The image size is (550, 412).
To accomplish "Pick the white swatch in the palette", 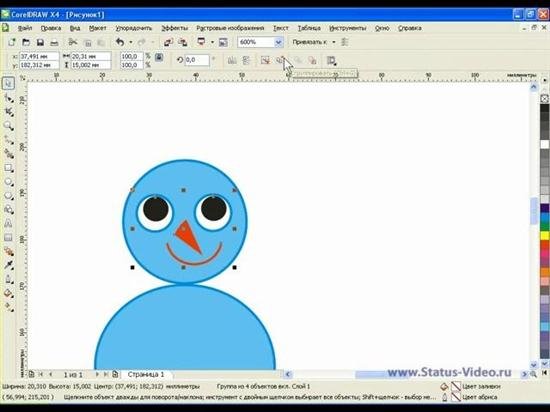I will (544, 144).
